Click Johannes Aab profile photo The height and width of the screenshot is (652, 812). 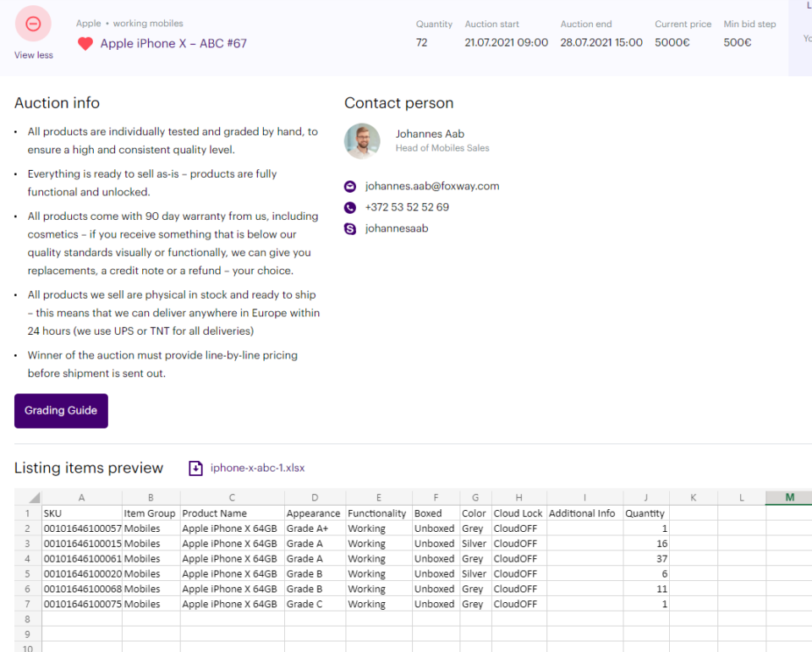coord(362,141)
